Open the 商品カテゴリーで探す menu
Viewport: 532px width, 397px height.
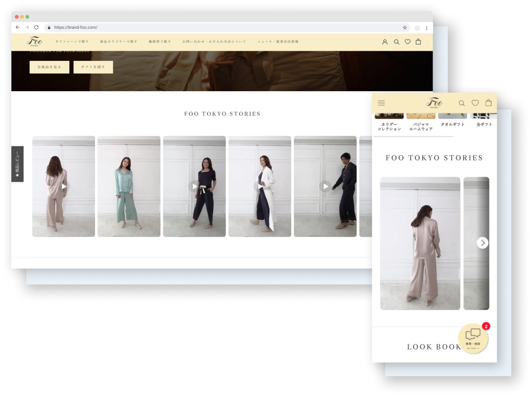pyautogui.click(x=118, y=42)
